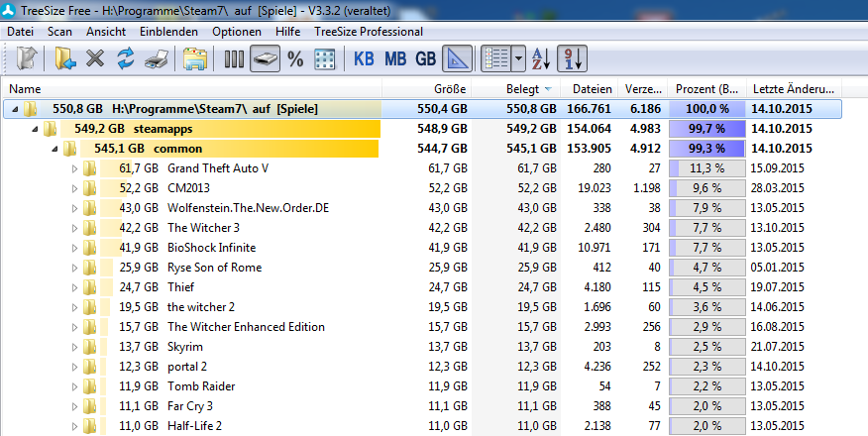Click the printer icon to print report

click(x=157, y=58)
